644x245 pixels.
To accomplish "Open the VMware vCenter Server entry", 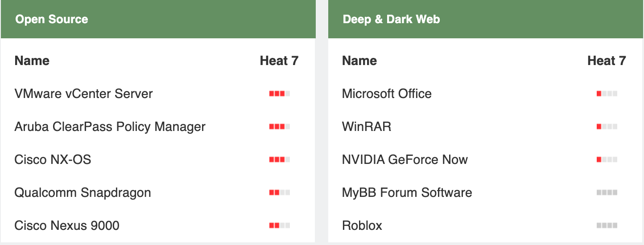I will [83, 94].
